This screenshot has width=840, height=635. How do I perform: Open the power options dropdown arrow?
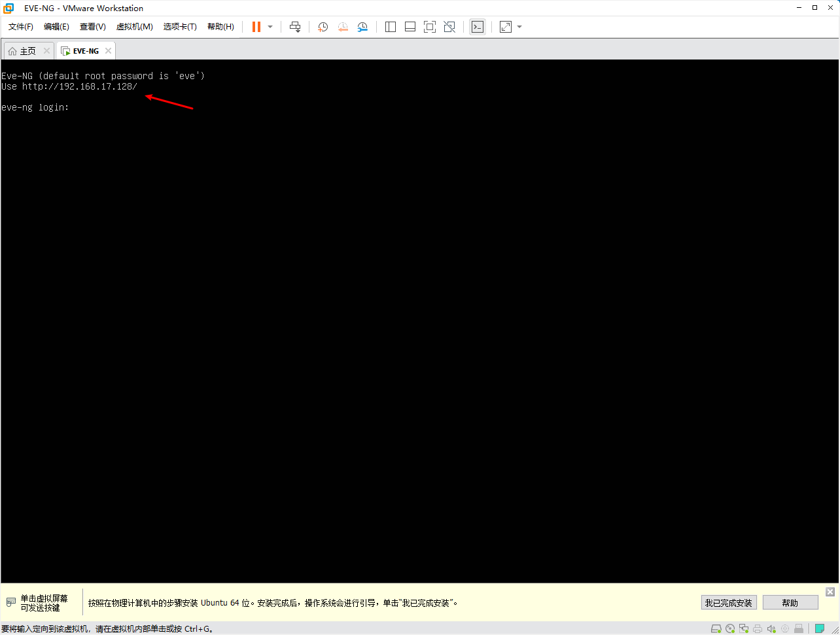coord(270,27)
